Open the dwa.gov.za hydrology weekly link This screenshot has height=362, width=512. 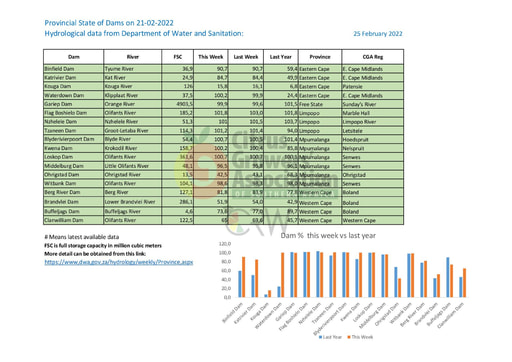point(119,262)
